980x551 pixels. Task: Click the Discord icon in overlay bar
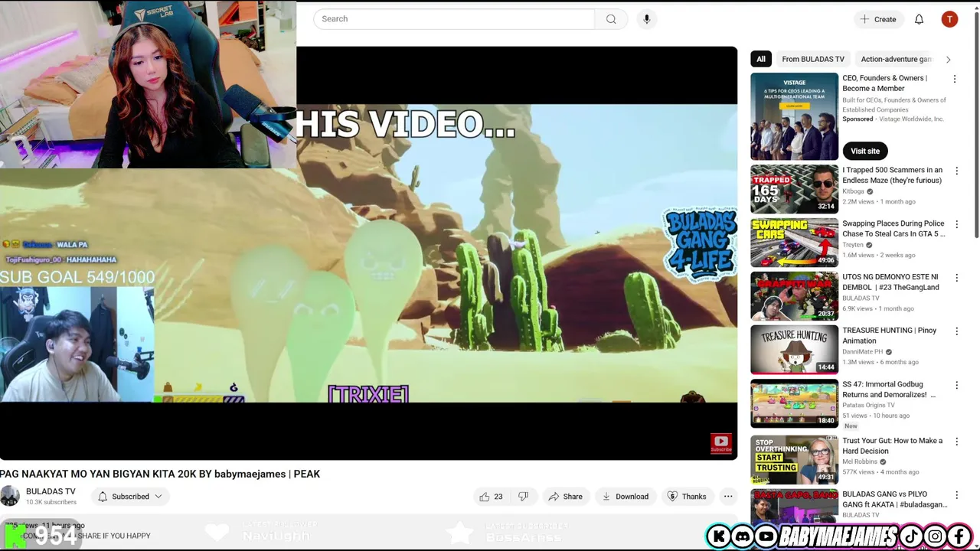742,536
